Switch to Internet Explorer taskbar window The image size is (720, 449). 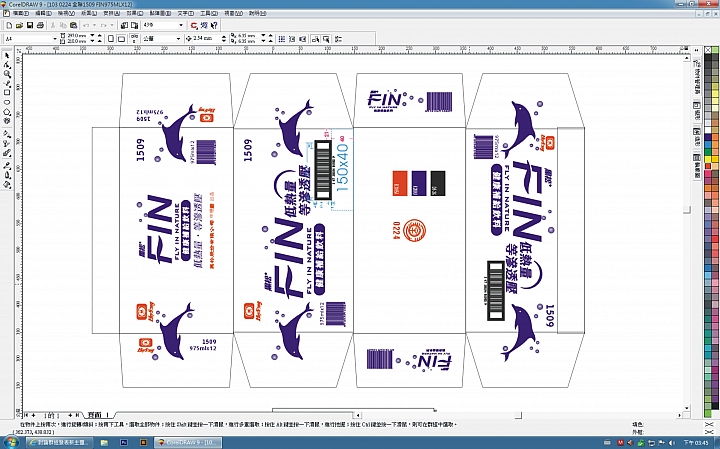tap(59, 443)
